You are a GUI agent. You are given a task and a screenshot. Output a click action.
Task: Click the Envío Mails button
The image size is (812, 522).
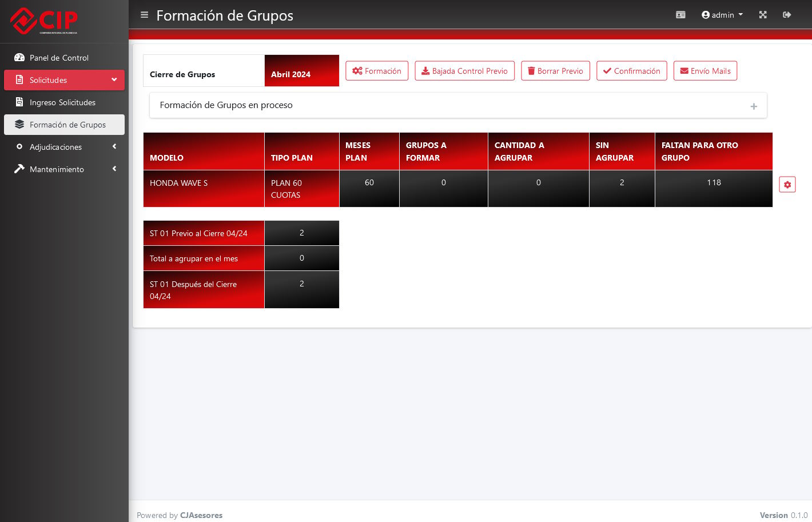705,71
